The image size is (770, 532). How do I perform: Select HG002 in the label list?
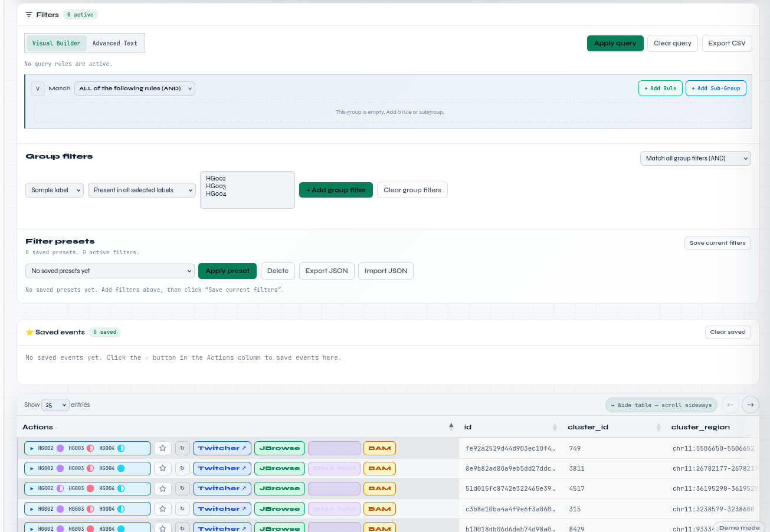pos(216,178)
